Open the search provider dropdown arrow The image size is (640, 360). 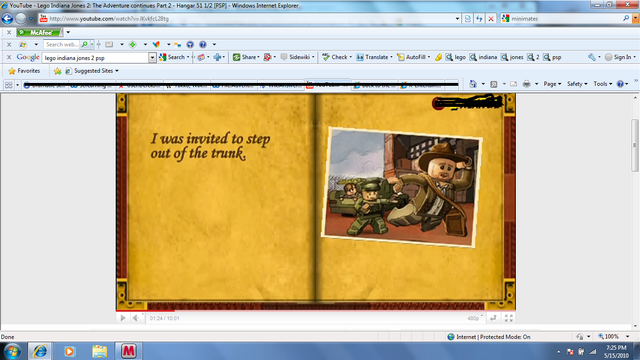coord(636,18)
